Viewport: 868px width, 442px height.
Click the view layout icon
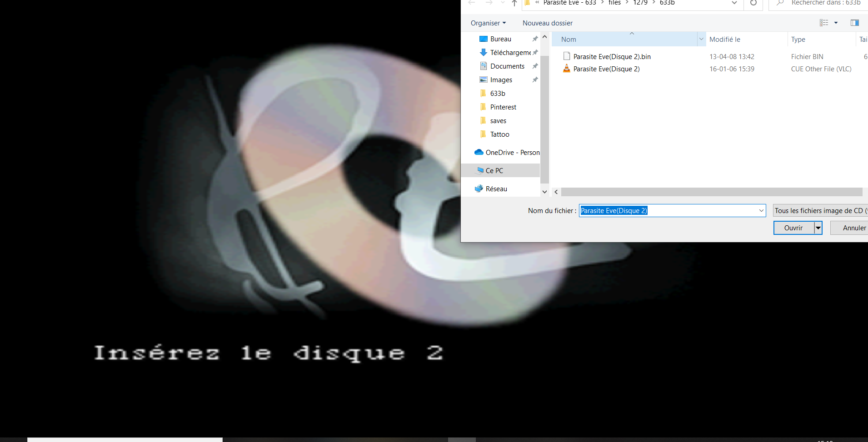[823, 23]
